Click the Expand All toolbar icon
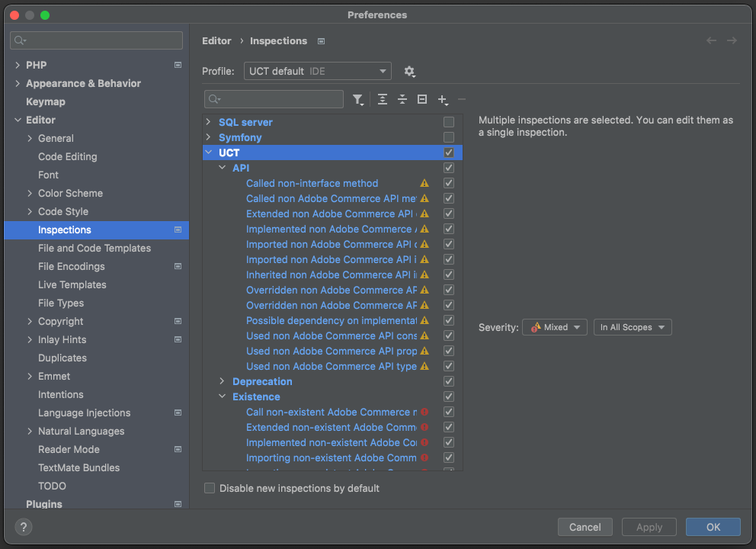756x549 pixels. tap(383, 100)
